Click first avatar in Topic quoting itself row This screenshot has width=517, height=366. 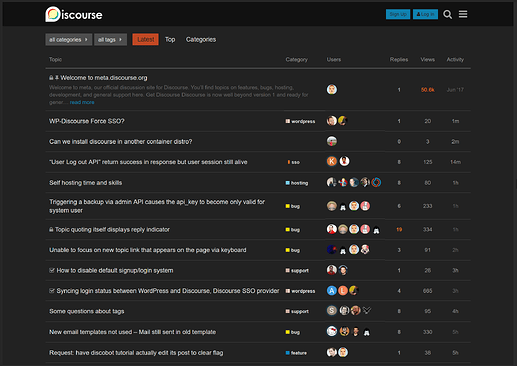tap(332, 229)
